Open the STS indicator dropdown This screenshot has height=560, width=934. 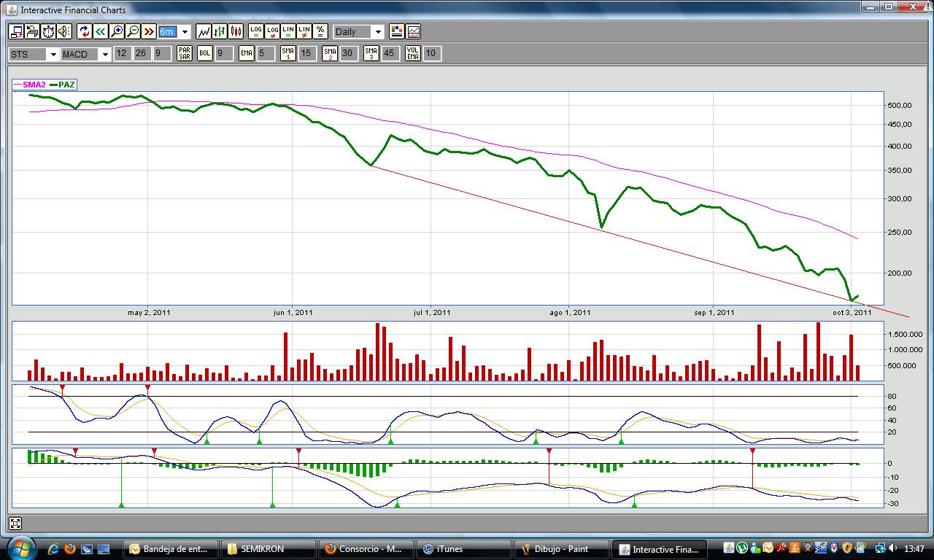[x=53, y=54]
